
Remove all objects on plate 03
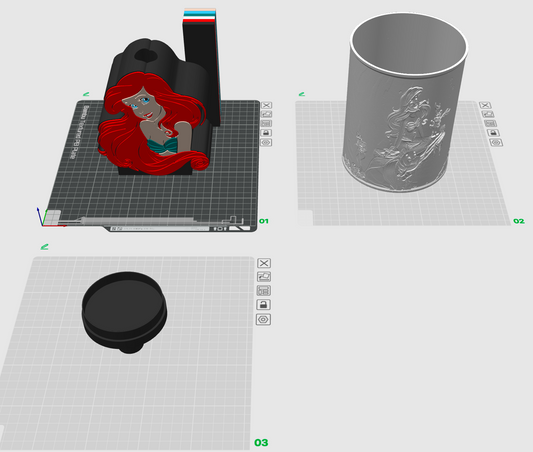pyautogui.click(x=264, y=263)
